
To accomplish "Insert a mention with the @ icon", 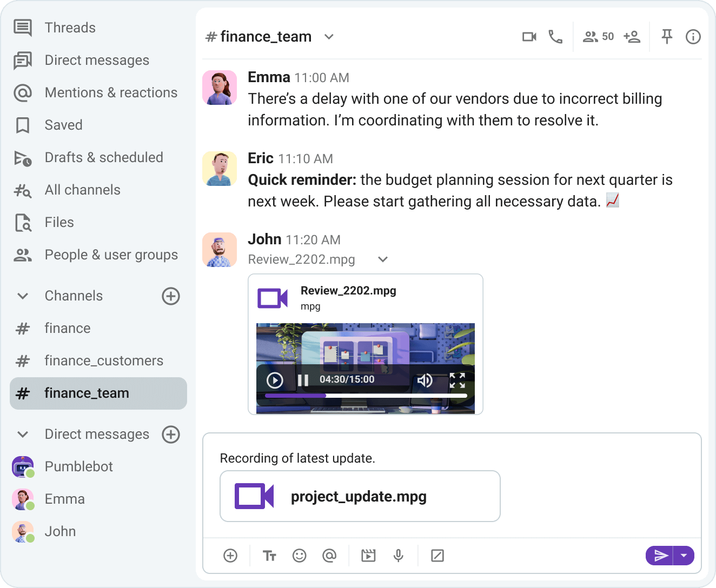I will 330,555.
